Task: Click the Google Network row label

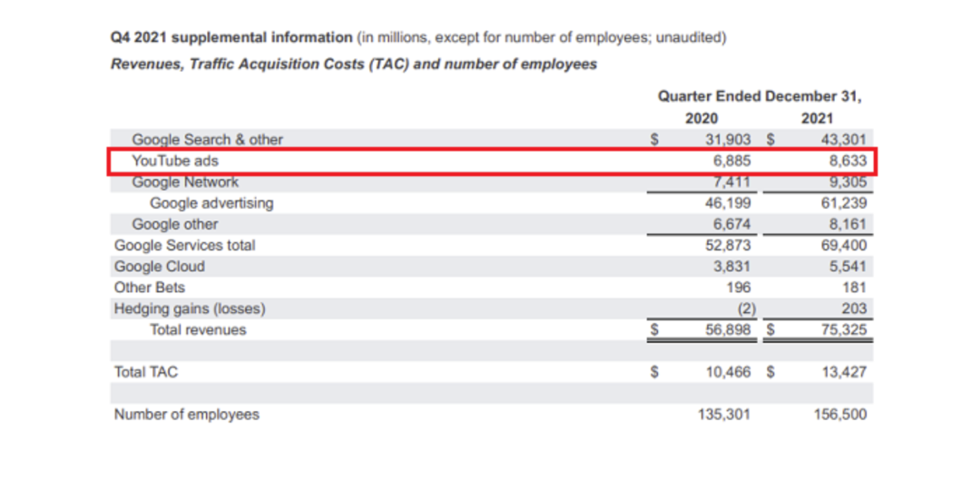Action: click(x=185, y=182)
